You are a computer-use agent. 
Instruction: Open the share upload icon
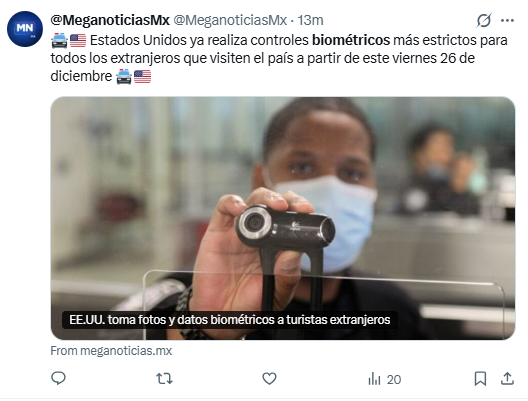(x=507, y=379)
